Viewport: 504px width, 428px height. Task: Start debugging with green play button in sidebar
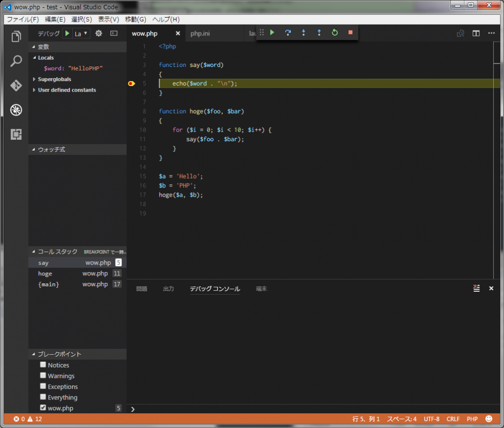click(x=67, y=33)
